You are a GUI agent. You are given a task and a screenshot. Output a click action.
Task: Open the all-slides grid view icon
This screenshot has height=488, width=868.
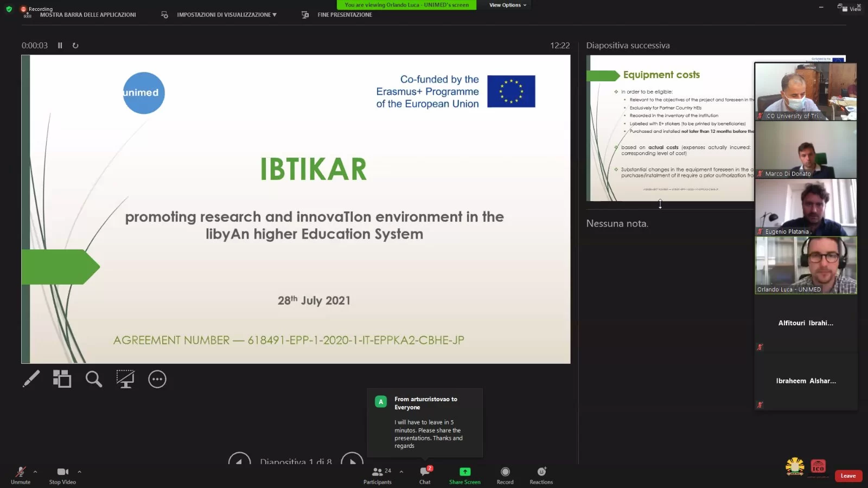(62, 378)
